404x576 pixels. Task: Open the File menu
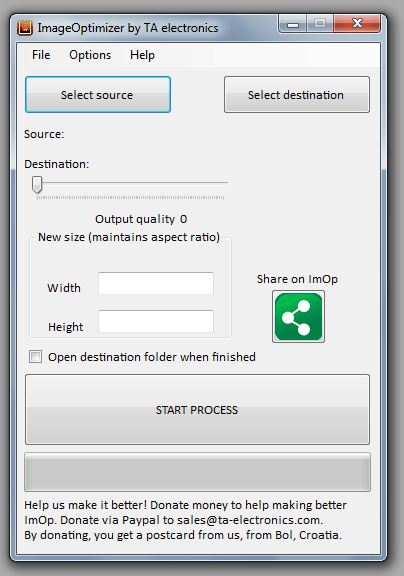[x=41, y=55]
